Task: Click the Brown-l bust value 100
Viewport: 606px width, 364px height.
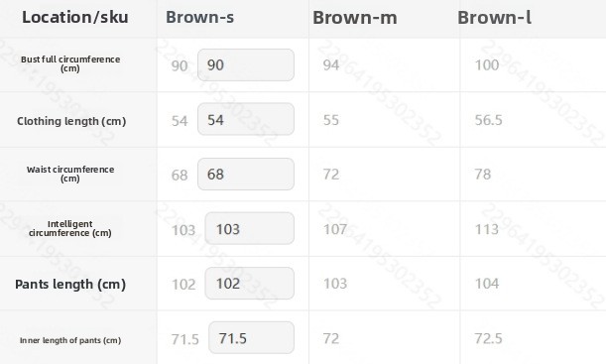Action: (x=487, y=64)
